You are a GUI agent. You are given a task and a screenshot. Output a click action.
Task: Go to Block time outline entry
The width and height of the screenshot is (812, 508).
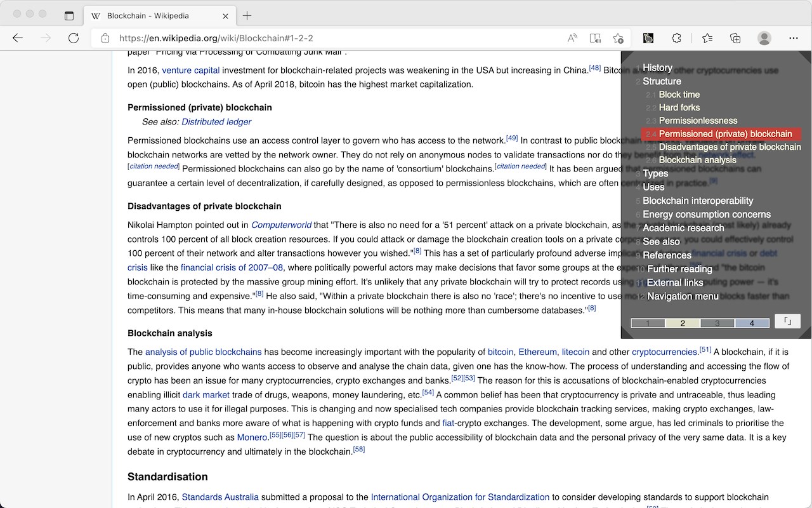click(679, 95)
